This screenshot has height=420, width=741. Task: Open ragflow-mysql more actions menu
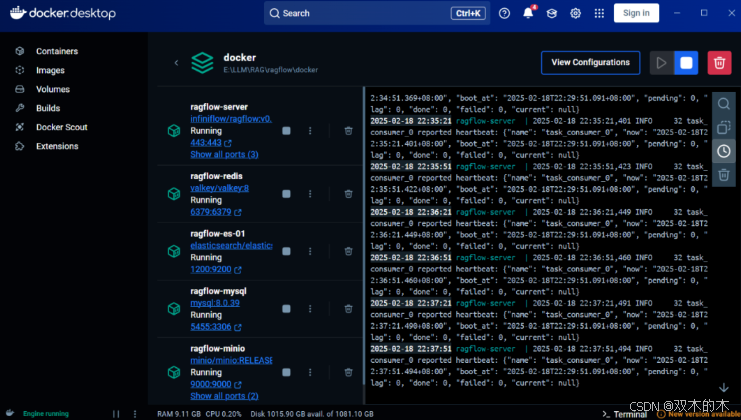pos(310,309)
